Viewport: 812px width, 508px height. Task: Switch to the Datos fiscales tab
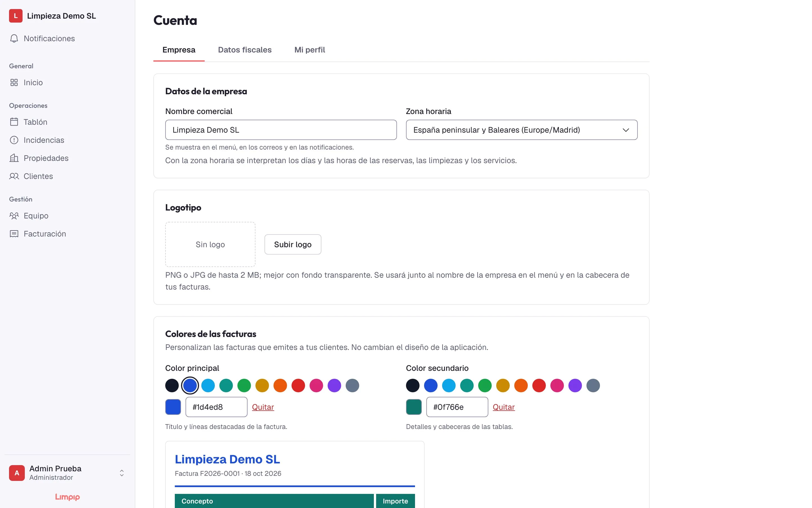coord(245,50)
